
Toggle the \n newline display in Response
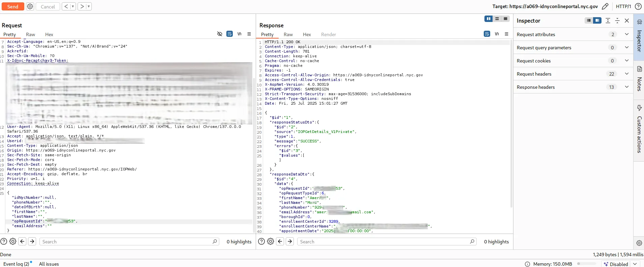click(497, 34)
